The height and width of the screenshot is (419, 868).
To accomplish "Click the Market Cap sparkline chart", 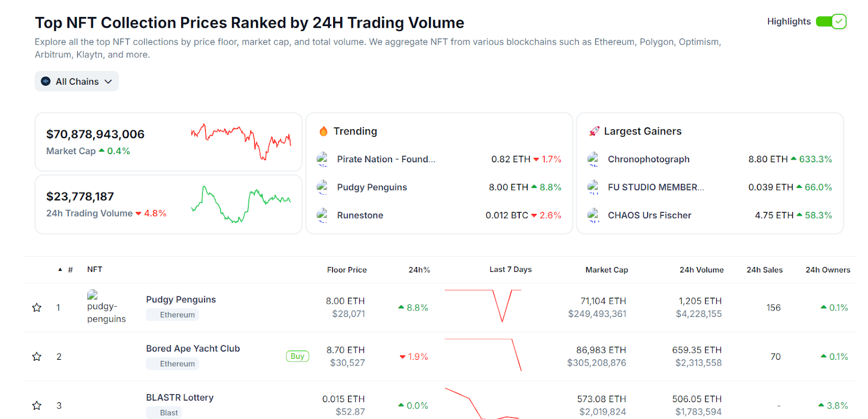I will pyautogui.click(x=241, y=142).
